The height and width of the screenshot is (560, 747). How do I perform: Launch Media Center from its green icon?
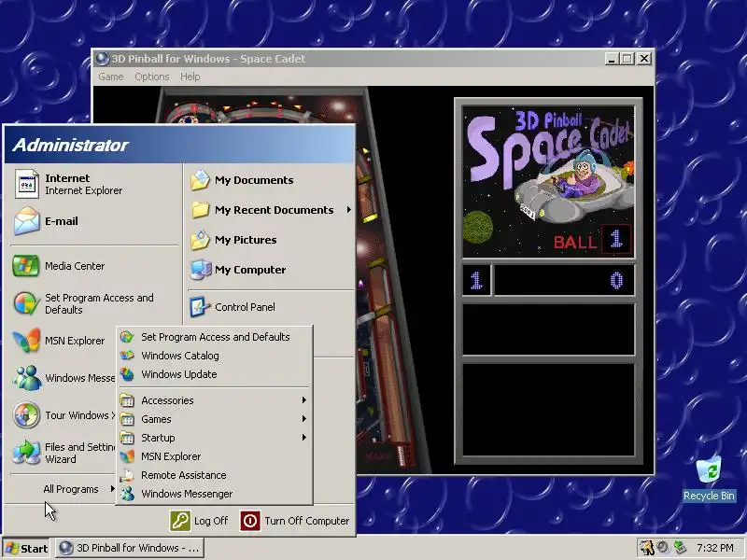click(26, 266)
